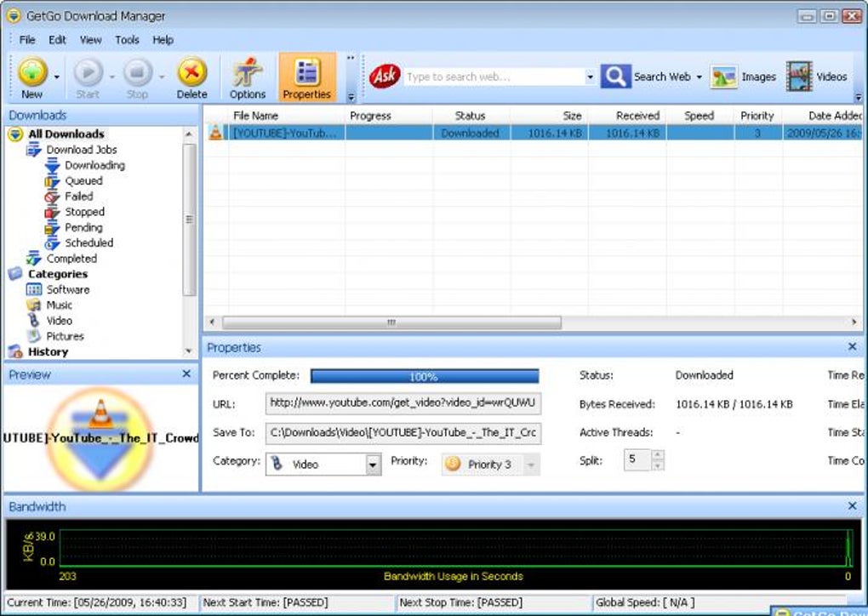Sort by the Priority column header
This screenshot has height=616, width=868.
pyautogui.click(x=758, y=116)
